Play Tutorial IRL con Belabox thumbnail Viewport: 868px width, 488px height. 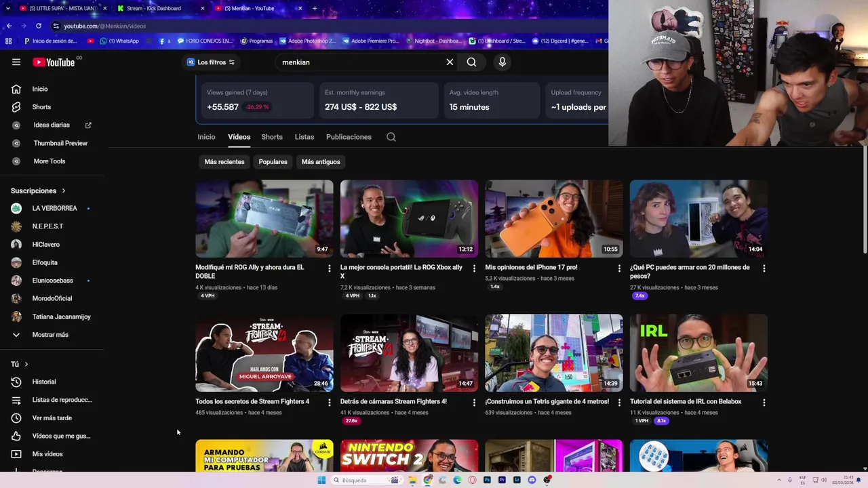[698, 352]
